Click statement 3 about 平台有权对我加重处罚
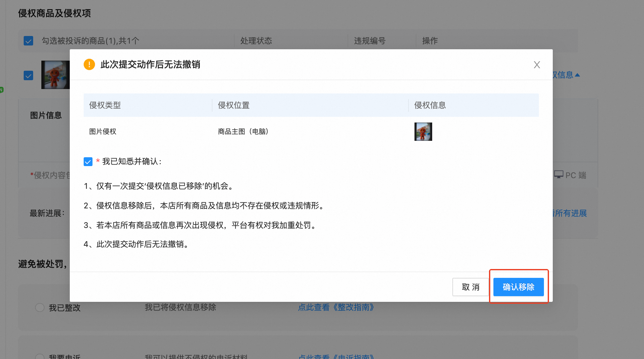Image resolution: width=644 pixels, height=359 pixels. tap(200, 225)
